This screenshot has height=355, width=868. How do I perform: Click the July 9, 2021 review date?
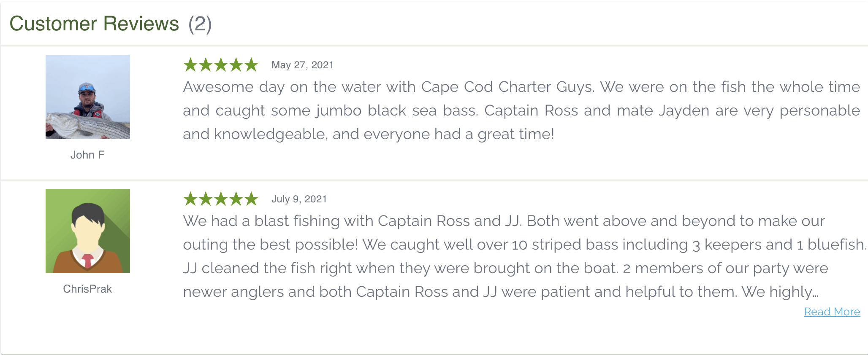click(x=299, y=199)
